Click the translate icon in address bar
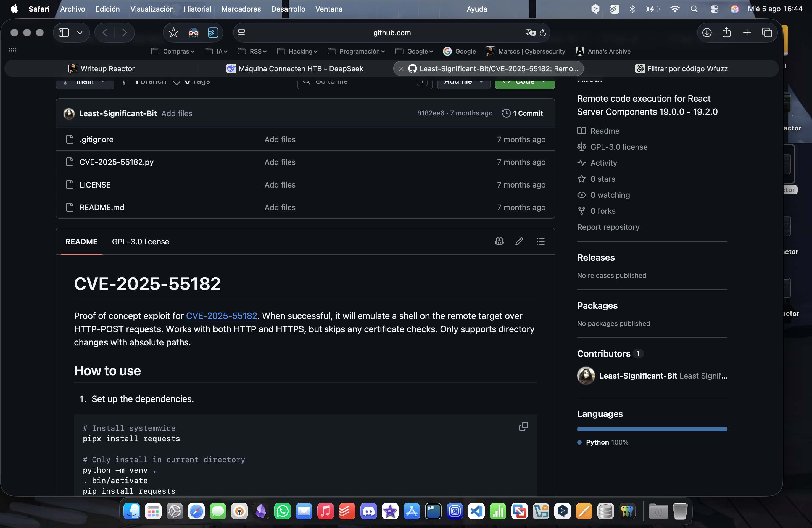812x528 pixels. (x=530, y=33)
